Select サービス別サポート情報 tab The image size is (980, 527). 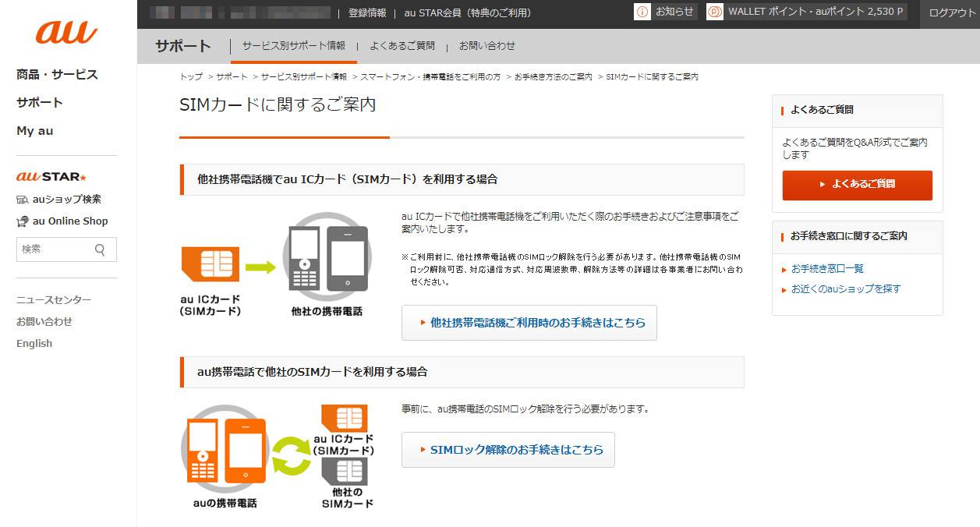click(294, 46)
